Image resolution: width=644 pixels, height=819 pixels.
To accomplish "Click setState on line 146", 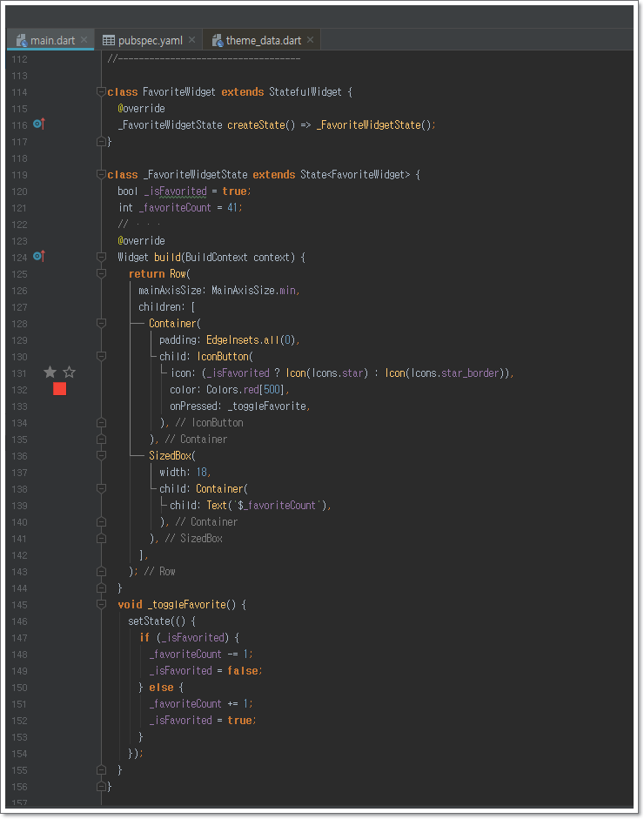I will click(149, 621).
